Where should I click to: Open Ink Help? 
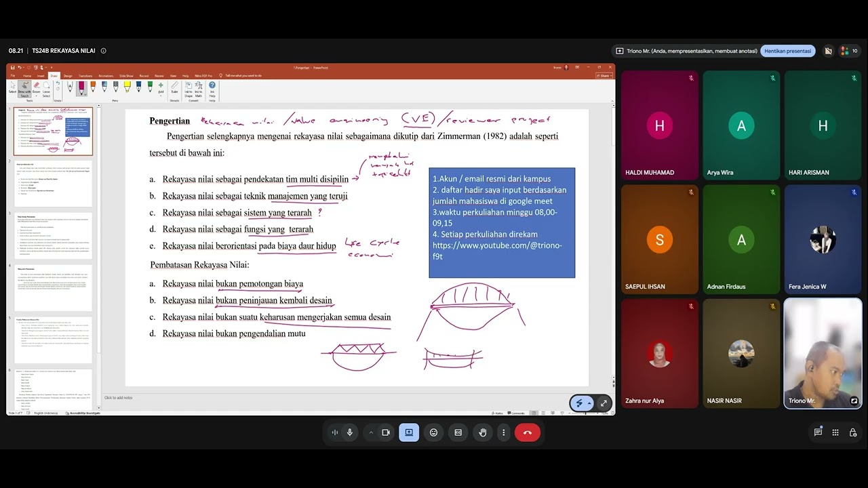212,88
